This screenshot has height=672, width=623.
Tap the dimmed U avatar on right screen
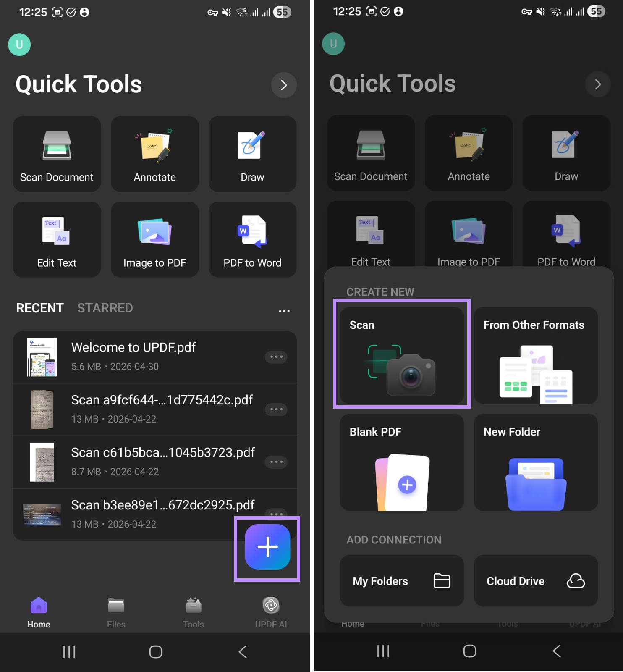click(333, 44)
